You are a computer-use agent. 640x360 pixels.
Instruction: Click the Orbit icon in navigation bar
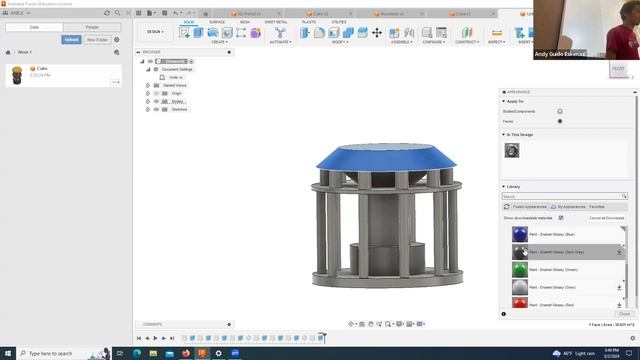(351, 324)
